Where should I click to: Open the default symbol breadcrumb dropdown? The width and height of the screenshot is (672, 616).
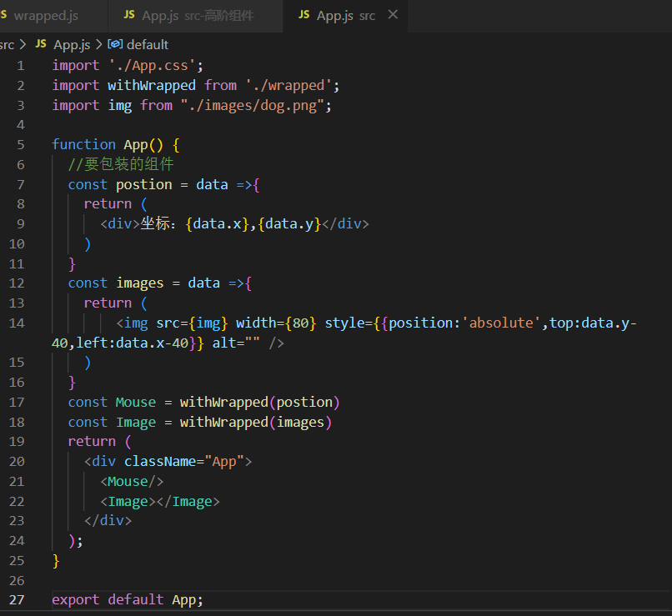(x=148, y=44)
